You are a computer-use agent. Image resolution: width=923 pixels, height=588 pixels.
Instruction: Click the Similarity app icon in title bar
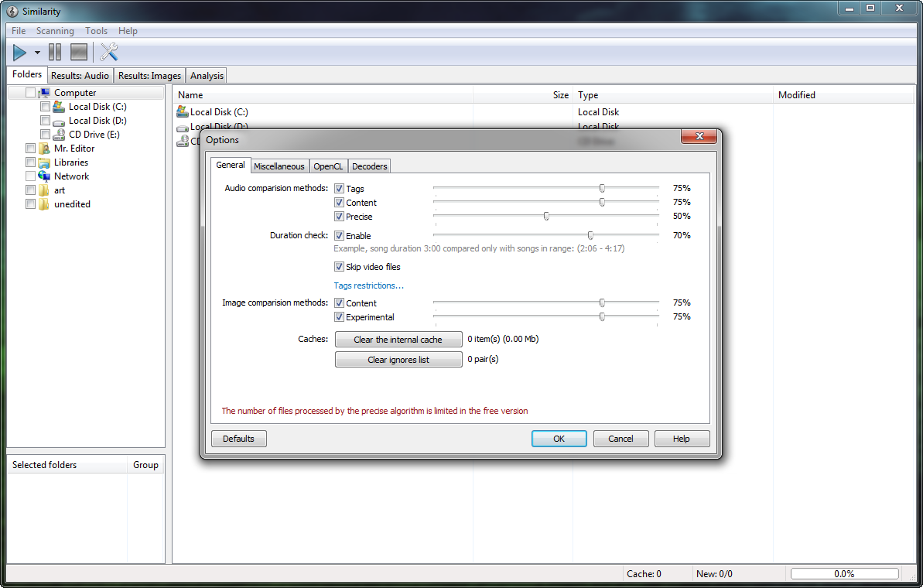pyautogui.click(x=12, y=11)
